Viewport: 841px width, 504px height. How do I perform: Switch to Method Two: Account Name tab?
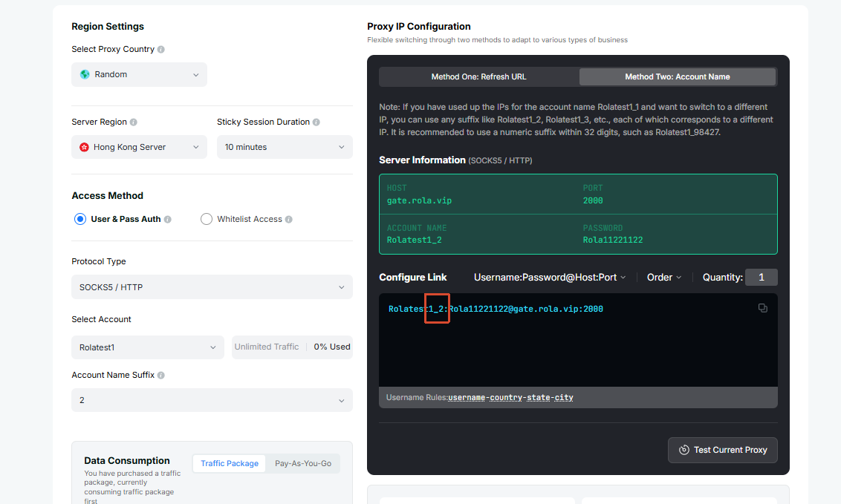point(678,76)
